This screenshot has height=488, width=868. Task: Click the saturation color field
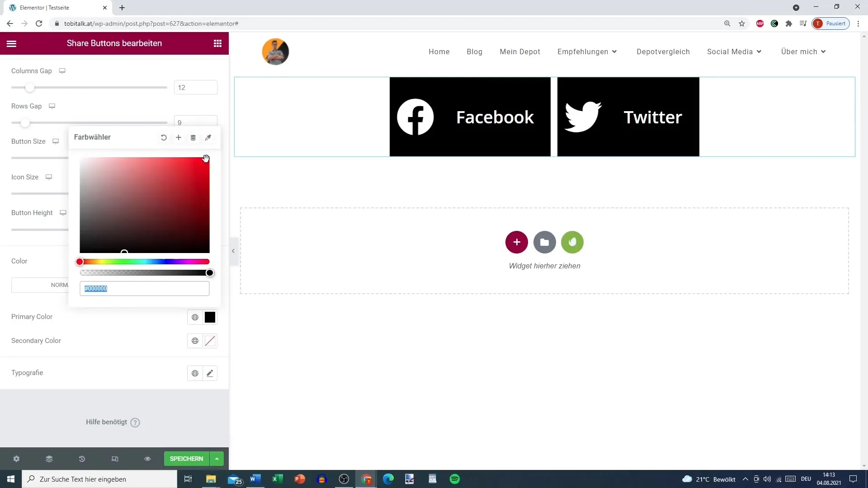point(145,205)
